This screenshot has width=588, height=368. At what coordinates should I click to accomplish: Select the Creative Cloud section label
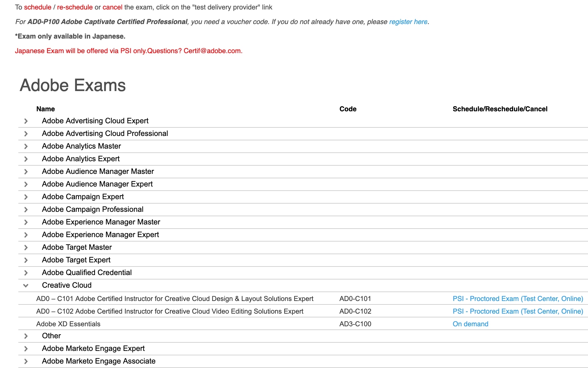click(x=67, y=285)
